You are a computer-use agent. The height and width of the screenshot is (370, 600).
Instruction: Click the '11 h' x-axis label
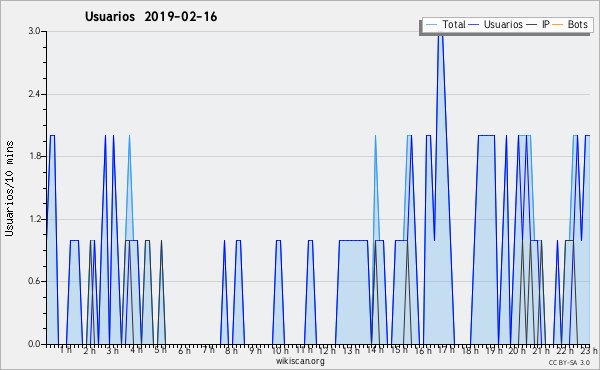coord(304,350)
